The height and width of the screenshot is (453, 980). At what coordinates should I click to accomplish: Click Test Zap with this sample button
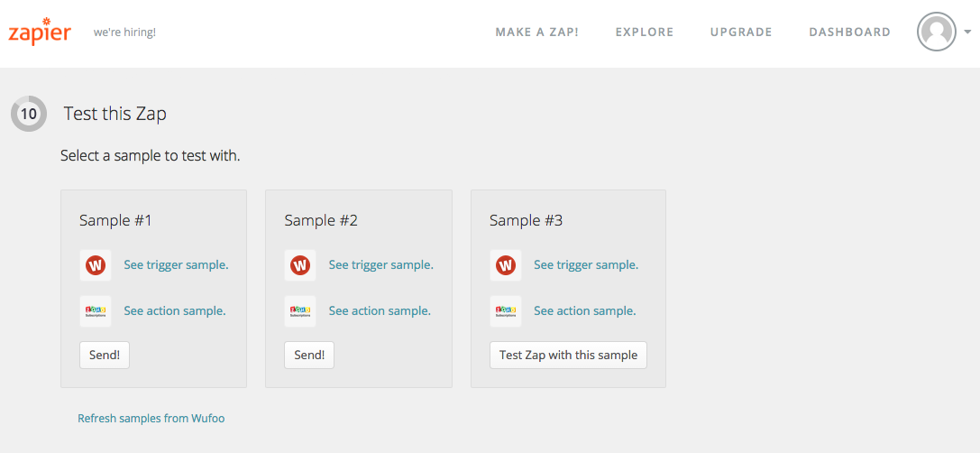tap(568, 355)
